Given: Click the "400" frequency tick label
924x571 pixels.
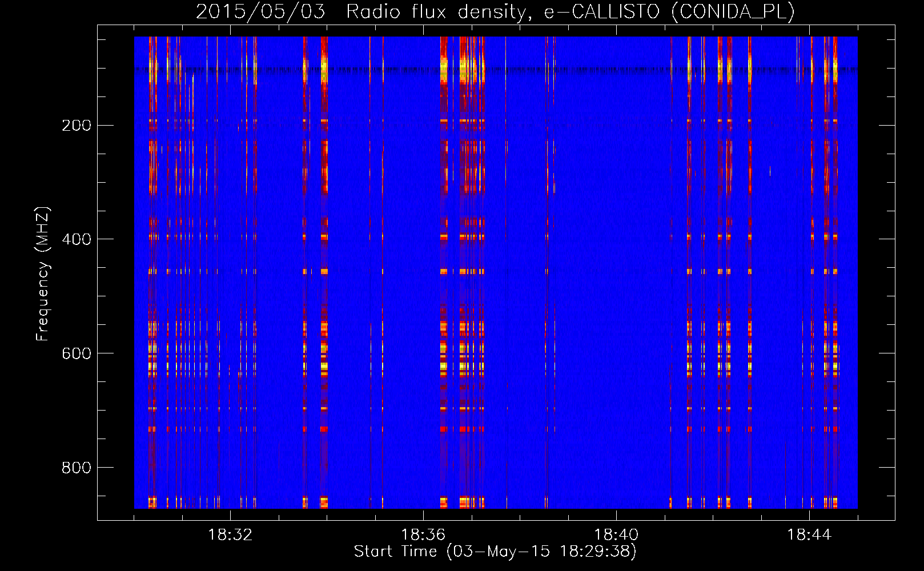Looking at the screenshot, I should point(77,239).
